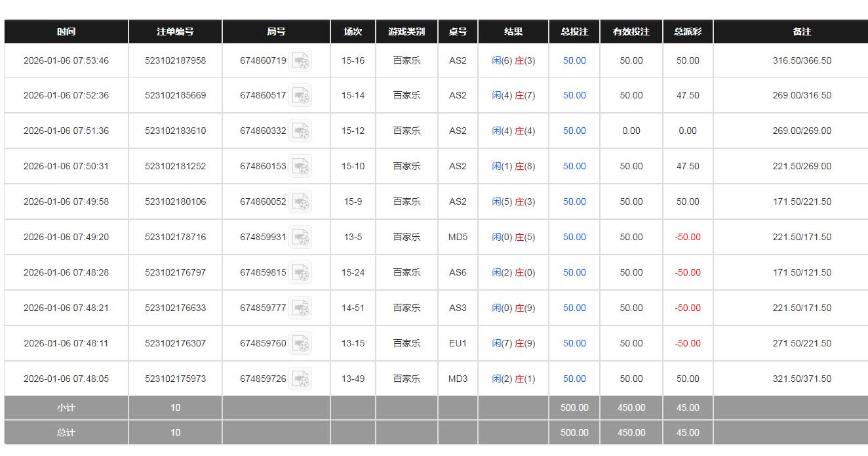Click the 时间 column header

[66, 31]
